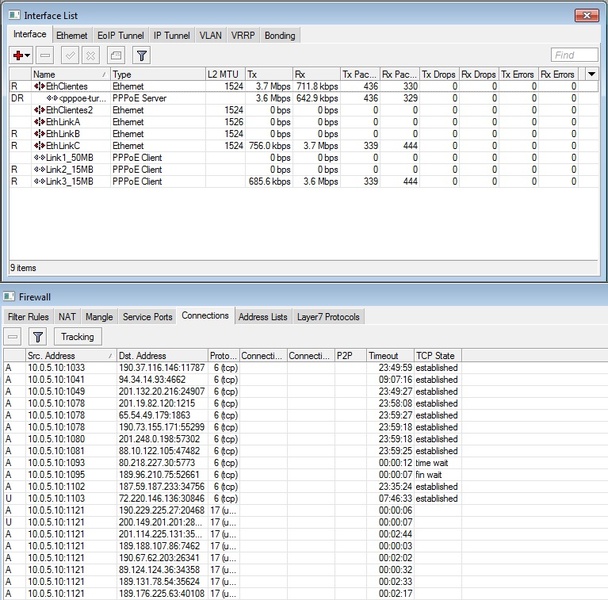608x600 pixels.
Task: Open the Filter Rules tab in Firewall
Action: tap(28, 317)
